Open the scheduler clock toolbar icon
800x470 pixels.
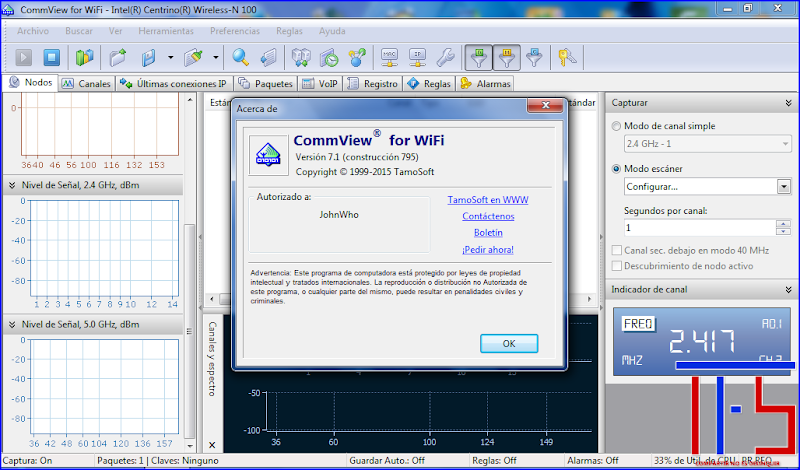(x=330, y=57)
